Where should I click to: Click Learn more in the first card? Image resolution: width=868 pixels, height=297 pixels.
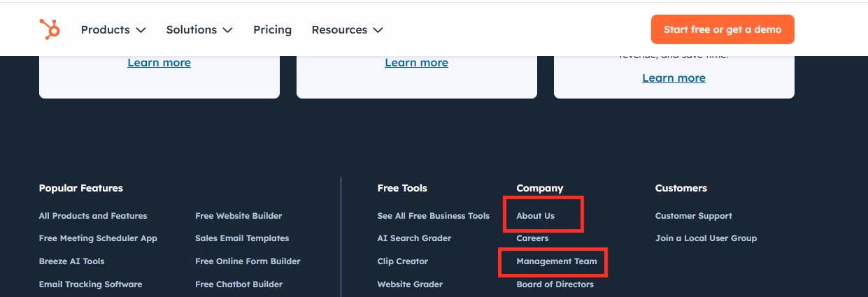point(159,62)
